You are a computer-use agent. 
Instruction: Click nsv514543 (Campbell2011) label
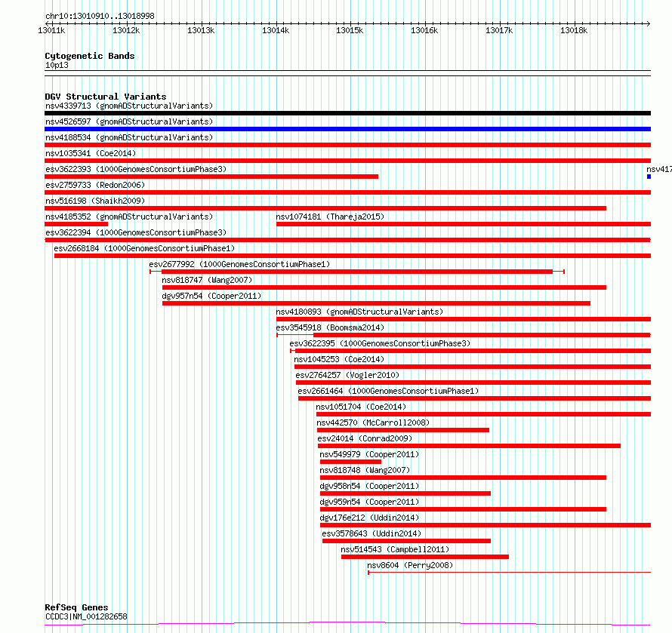(395, 549)
